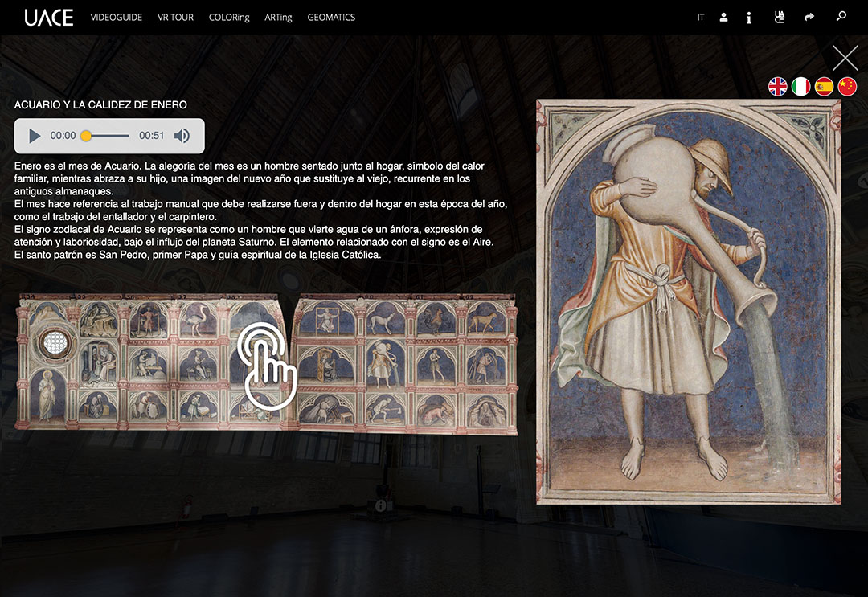868x597 pixels.
Task: Go to VR TOUR section
Action: click(175, 17)
